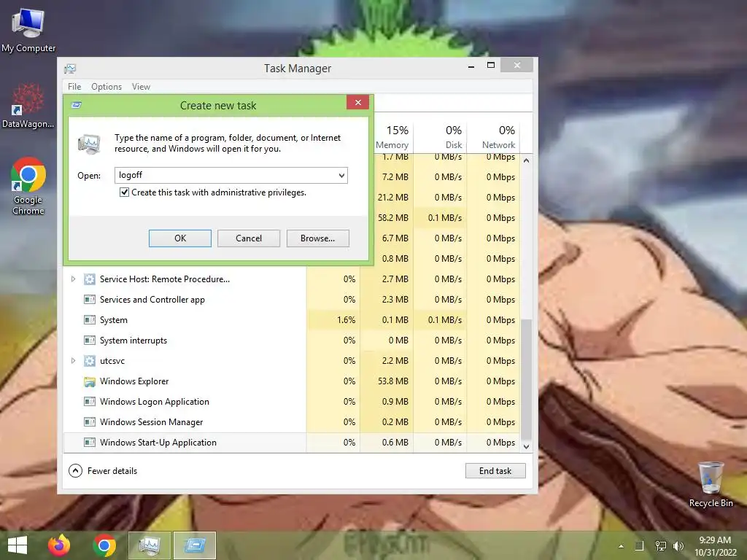Click the Windows Logon Application icon

pyautogui.click(x=90, y=402)
